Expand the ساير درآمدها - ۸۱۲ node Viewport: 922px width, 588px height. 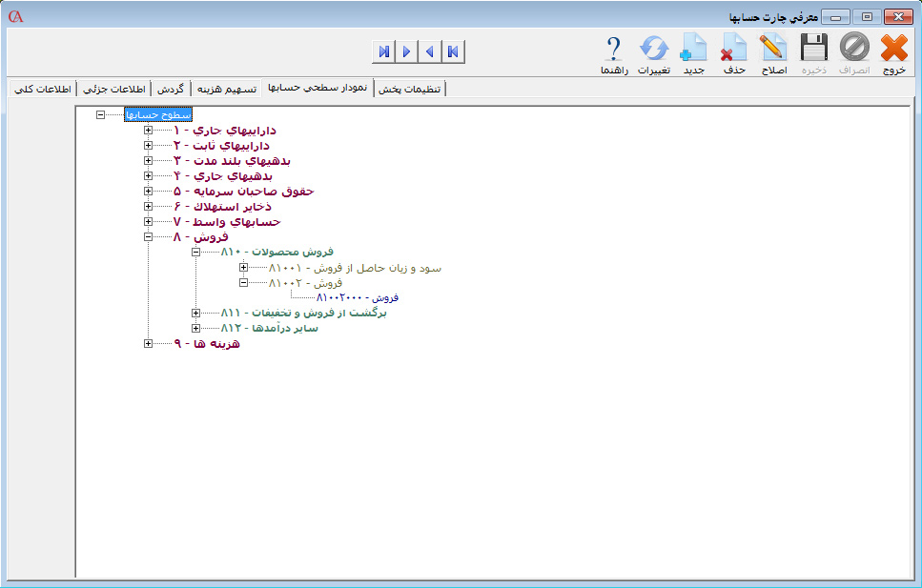point(195,329)
